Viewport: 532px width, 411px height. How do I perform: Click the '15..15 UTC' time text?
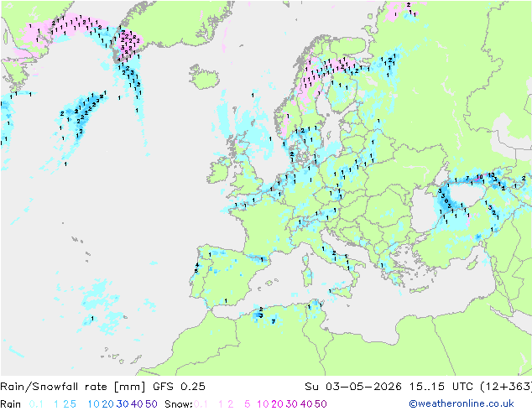click(441, 386)
